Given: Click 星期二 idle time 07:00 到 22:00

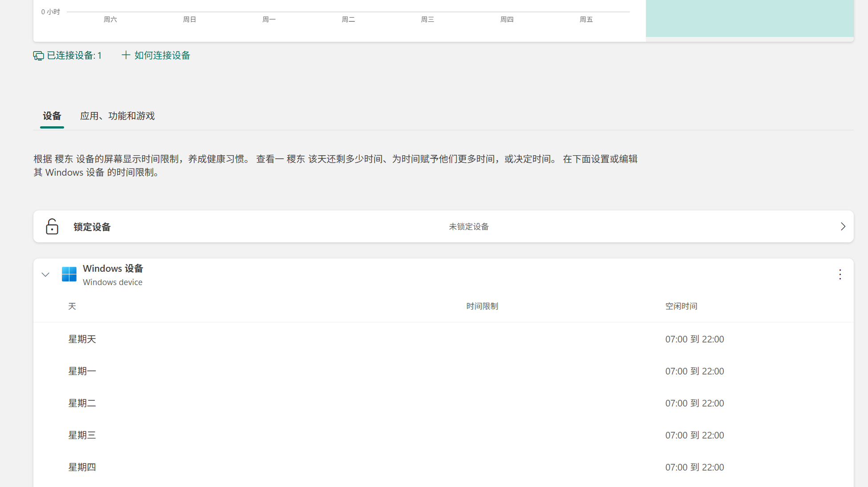Looking at the screenshot, I should click(x=694, y=403).
